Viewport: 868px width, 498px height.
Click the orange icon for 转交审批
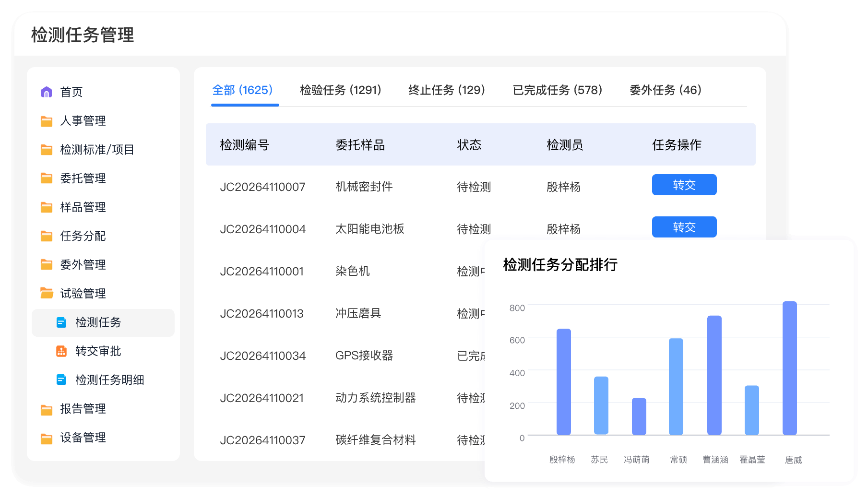tap(61, 351)
